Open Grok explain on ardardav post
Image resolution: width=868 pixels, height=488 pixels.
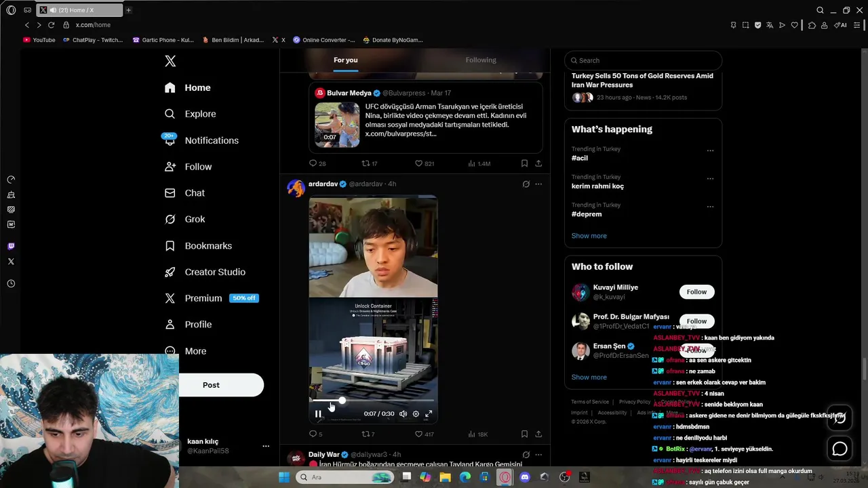[526, 184]
